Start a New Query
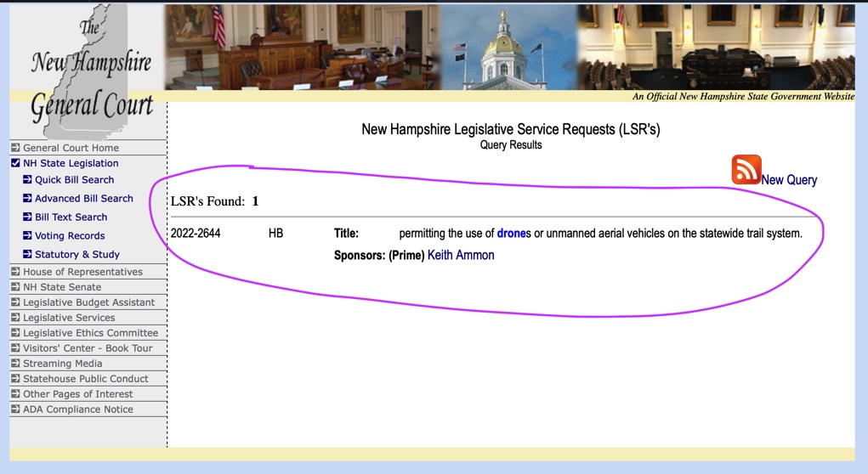 [789, 180]
